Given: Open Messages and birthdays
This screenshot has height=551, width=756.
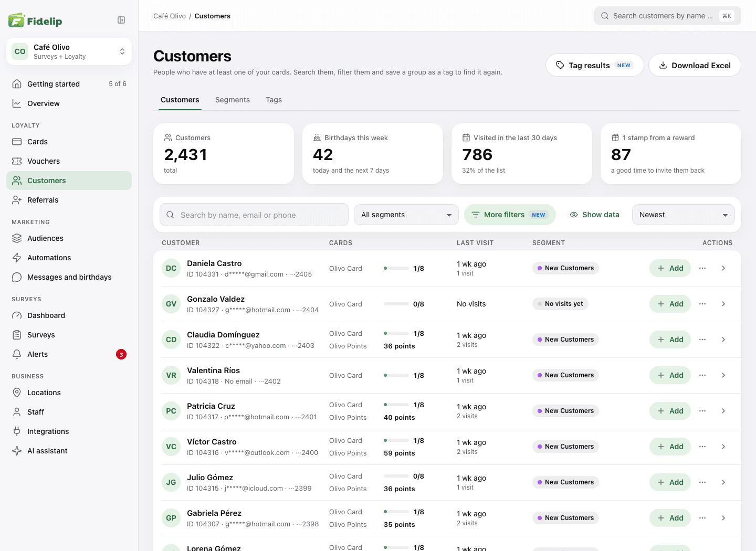Looking at the screenshot, I should click(69, 277).
